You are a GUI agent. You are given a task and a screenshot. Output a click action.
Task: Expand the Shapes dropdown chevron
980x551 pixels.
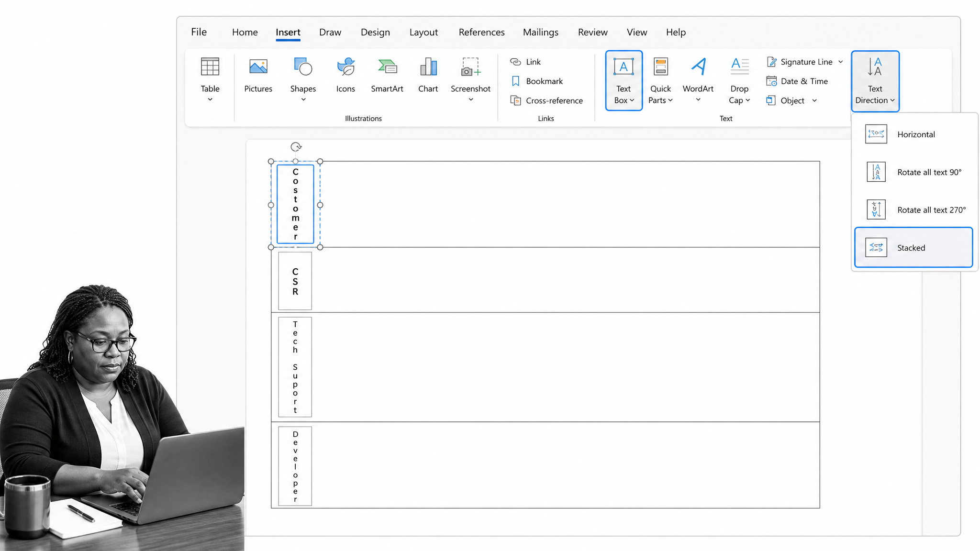tap(303, 99)
